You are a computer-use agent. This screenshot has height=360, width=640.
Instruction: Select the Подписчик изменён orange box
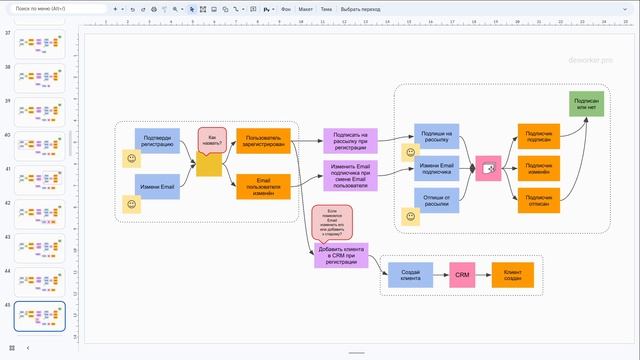pyautogui.click(x=539, y=168)
